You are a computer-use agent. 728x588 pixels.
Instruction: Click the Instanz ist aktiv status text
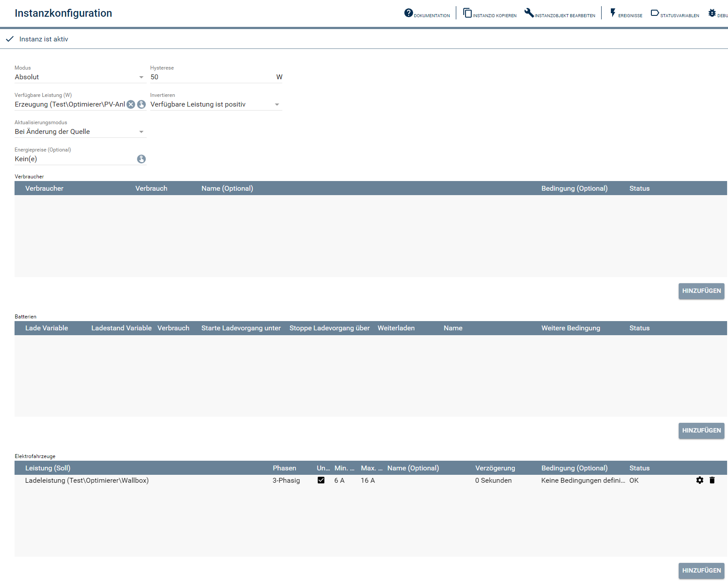click(x=44, y=39)
